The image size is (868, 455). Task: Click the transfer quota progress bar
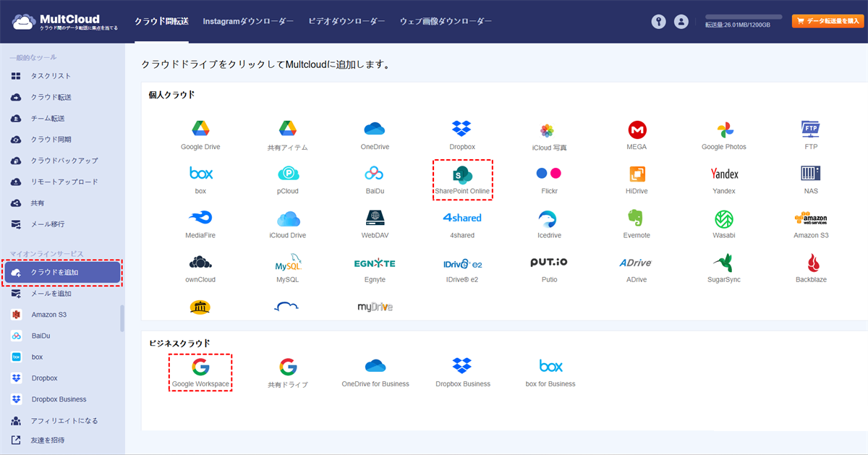click(743, 16)
